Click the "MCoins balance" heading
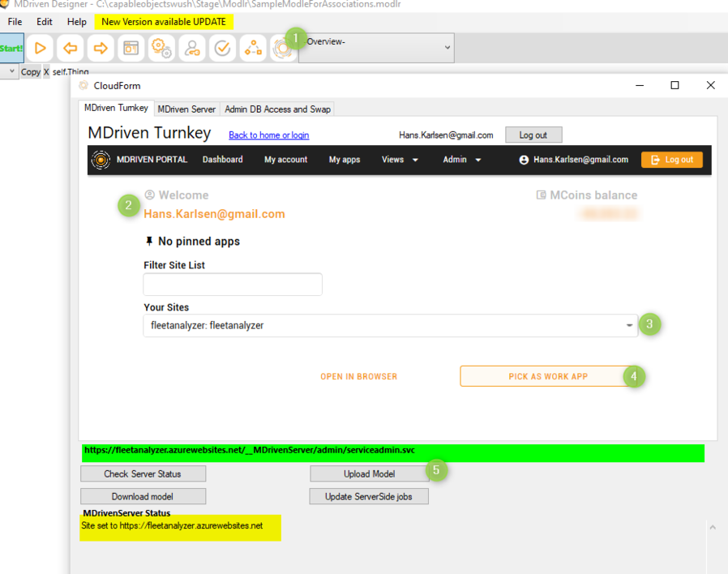 pyautogui.click(x=593, y=195)
